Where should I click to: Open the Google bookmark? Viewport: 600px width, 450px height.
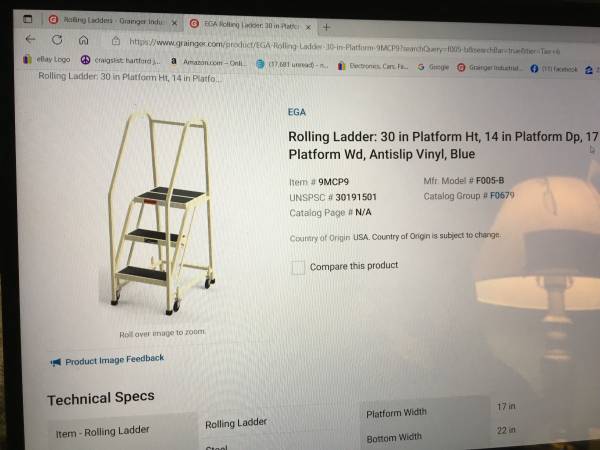coord(434,67)
